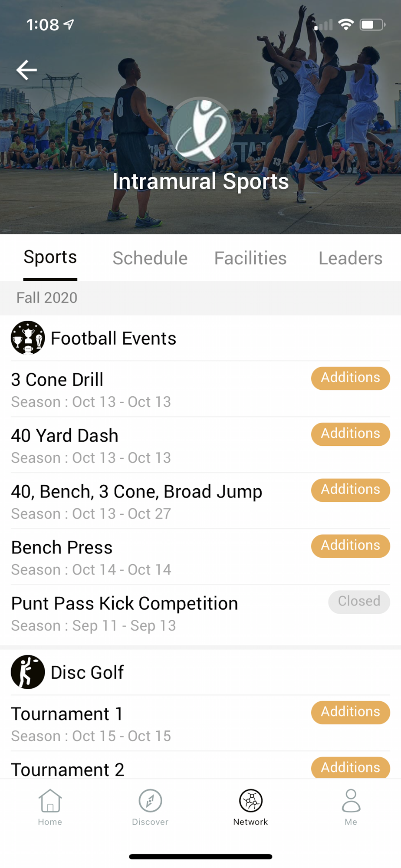Select the Network icon
The width and height of the screenshot is (401, 868).
coord(251,801)
